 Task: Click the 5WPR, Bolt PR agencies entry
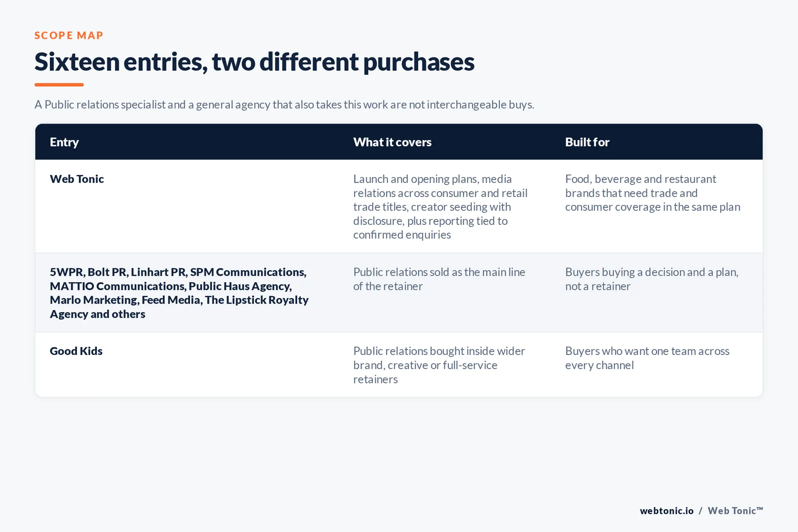pyautogui.click(x=179, y=293)
